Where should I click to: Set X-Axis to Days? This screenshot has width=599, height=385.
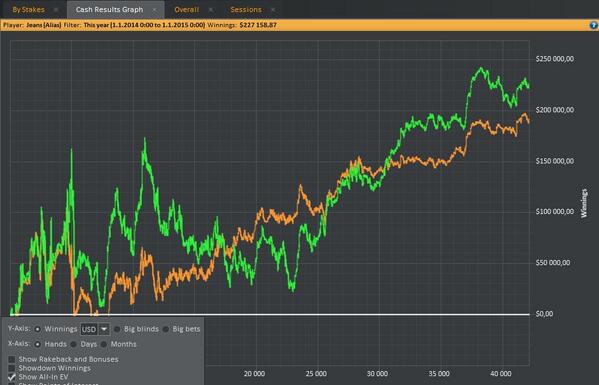coord(73,344)
